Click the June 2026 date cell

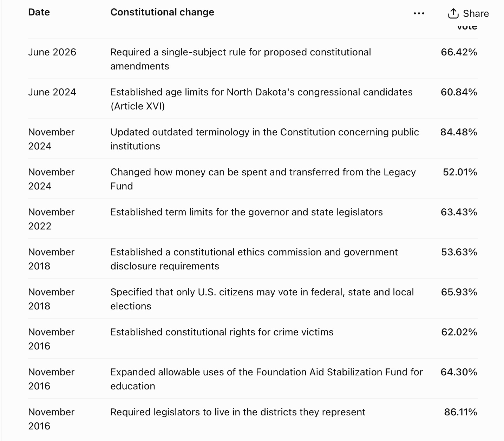tap(52, 52)
